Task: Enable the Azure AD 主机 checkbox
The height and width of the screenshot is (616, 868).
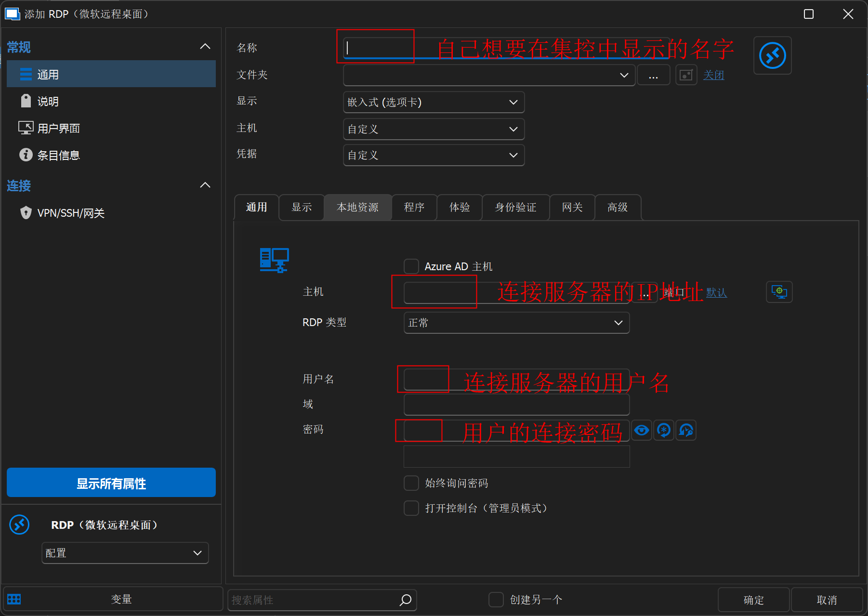Action: (x=411, y=266)
